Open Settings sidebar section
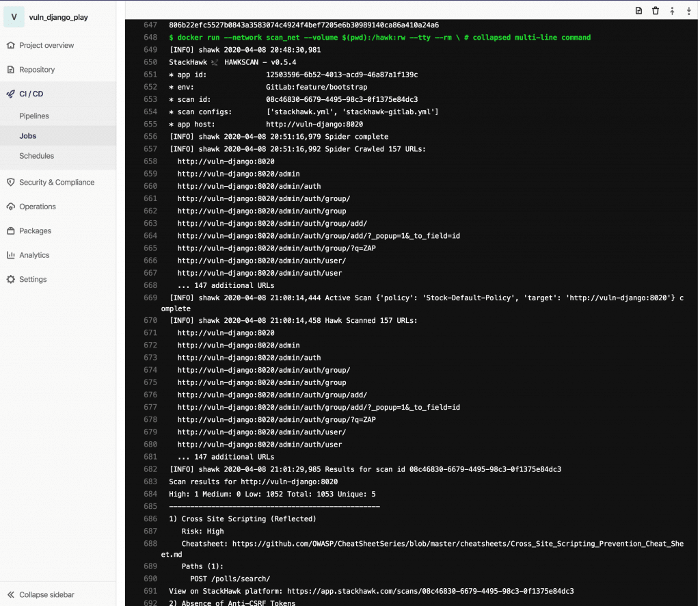Viewport: 700px width, 606px height. coord(58,279)
